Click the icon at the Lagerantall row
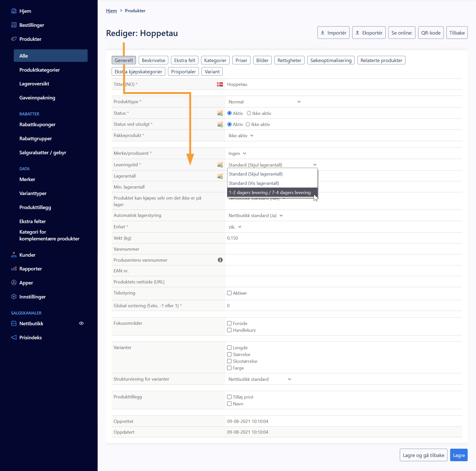The width and height of the screenshot is (476, 471). point(220,176)
